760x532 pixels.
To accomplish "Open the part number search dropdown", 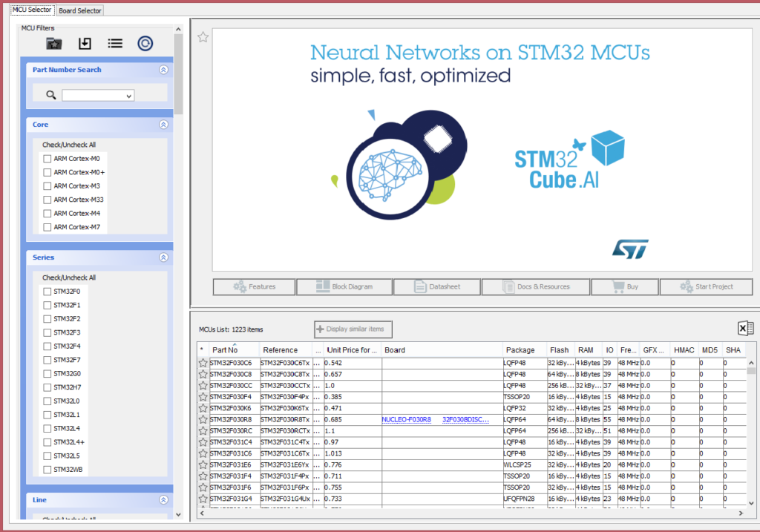I will point(128,96).
